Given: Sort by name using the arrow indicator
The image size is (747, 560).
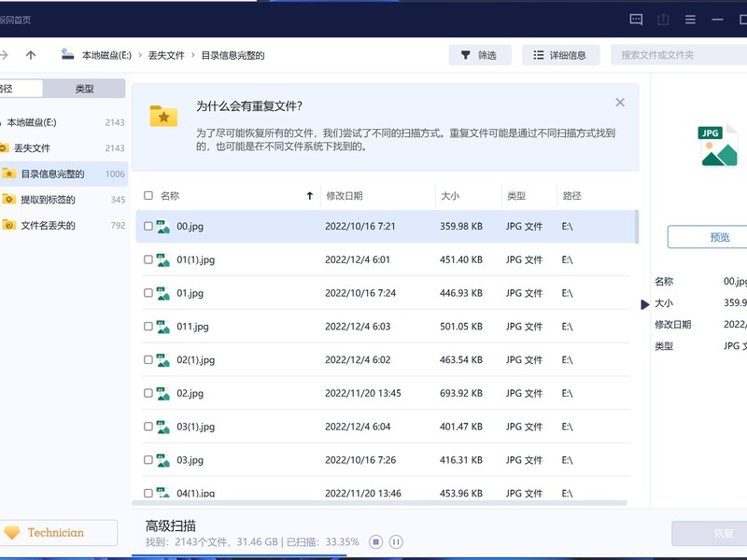Looking at the screenshot, I should click(310, 196).
